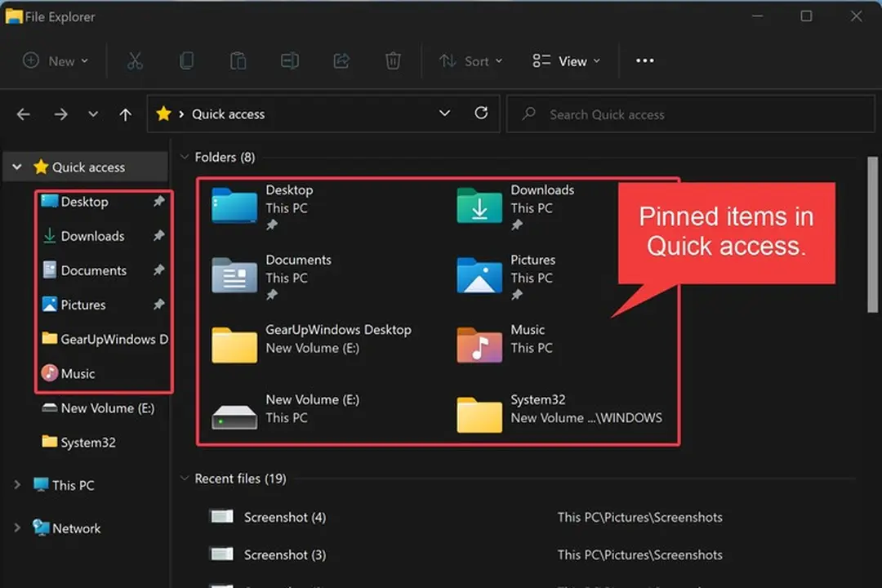Viewport: 882px width, 588px height.
Task: Open the Sort dropdown menu
Action: pyautogui.click(x=471, y=60)
